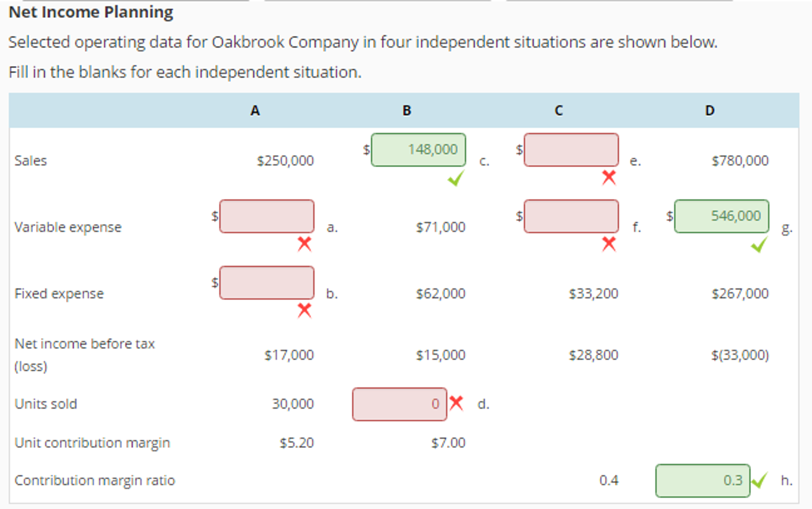
Task: Click the red X under Fixed expense blank in A
Action: point(304,312)
